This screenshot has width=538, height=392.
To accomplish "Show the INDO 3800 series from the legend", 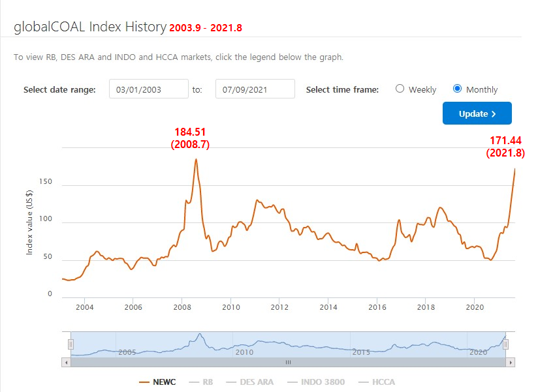I will click(x=316, y=382).
